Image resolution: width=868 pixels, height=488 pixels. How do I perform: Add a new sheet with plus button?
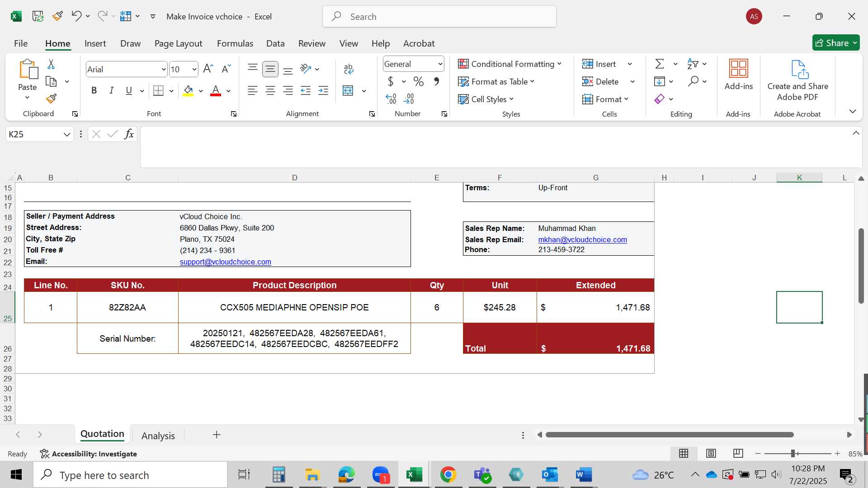pyautogui.click(x=217, y=435)
